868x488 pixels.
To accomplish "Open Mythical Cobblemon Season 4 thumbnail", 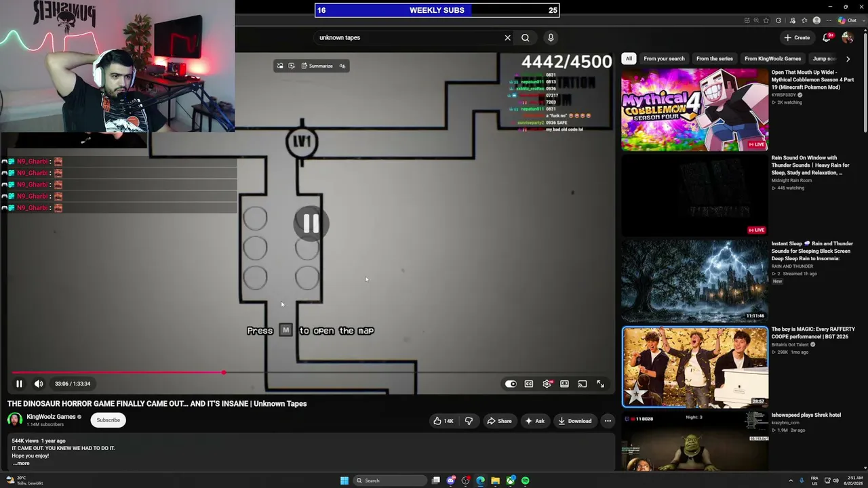I will click(695, 110).
